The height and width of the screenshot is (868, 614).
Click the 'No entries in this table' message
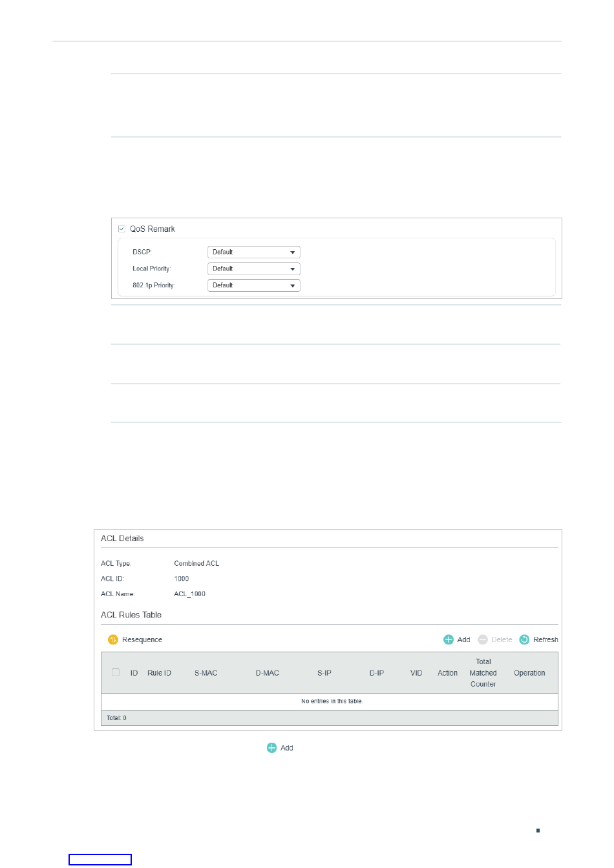coord(332,701)
